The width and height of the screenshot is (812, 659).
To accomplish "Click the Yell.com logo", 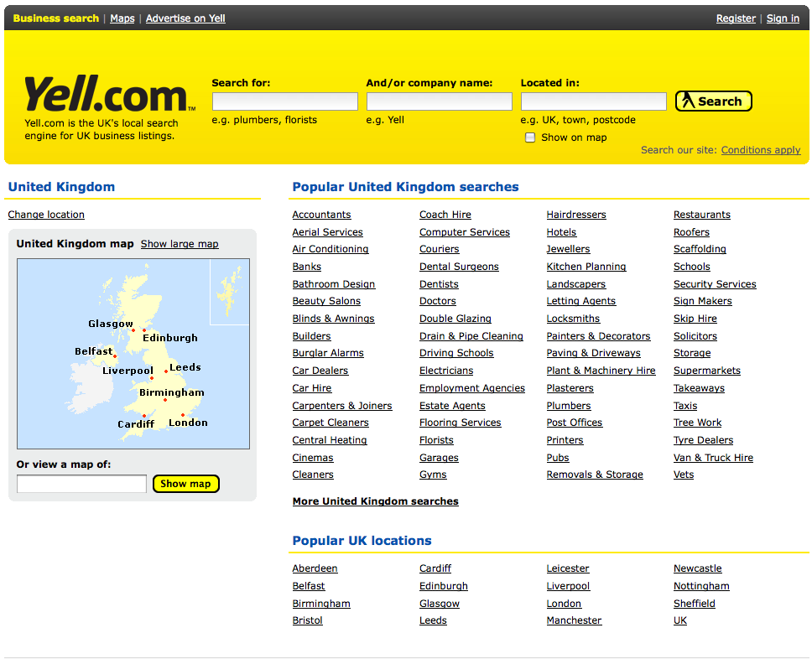I will click(110, 94).
